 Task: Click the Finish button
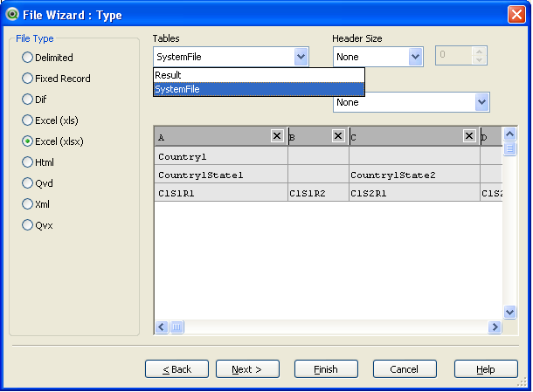(326, 369)
